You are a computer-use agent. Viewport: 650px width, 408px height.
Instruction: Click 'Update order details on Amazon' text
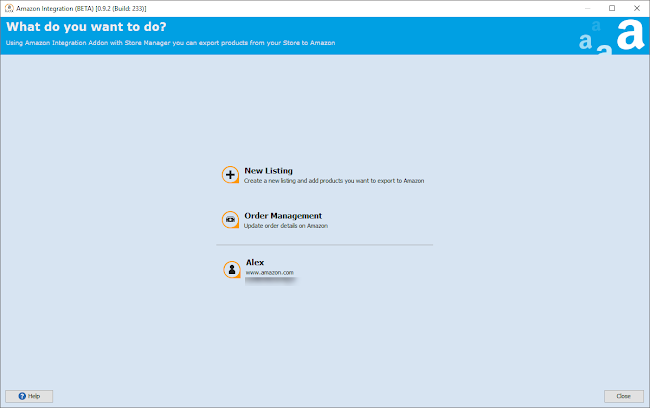pos(286,226)
